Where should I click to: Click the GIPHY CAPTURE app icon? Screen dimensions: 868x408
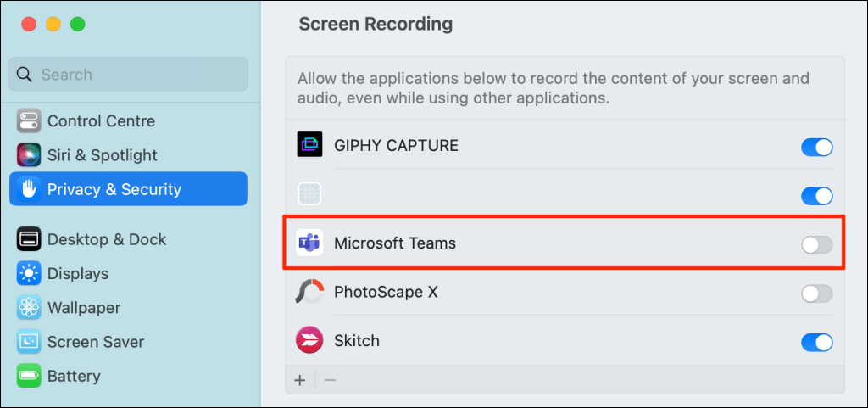(x=309, y=146)
